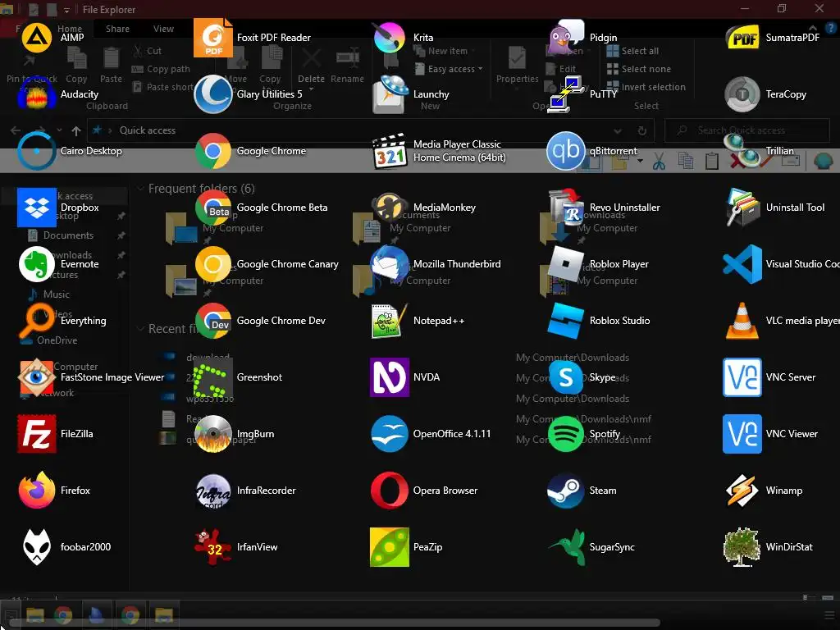Launch PeaZip icon

390,547
